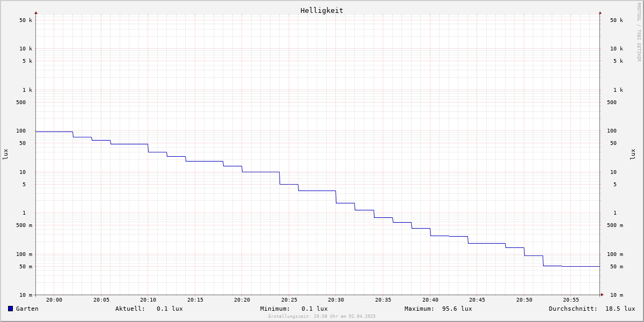This screenshot has width=644, height=322.
Task: Click the left-hand lux axis title
Action: click(5, 154)
